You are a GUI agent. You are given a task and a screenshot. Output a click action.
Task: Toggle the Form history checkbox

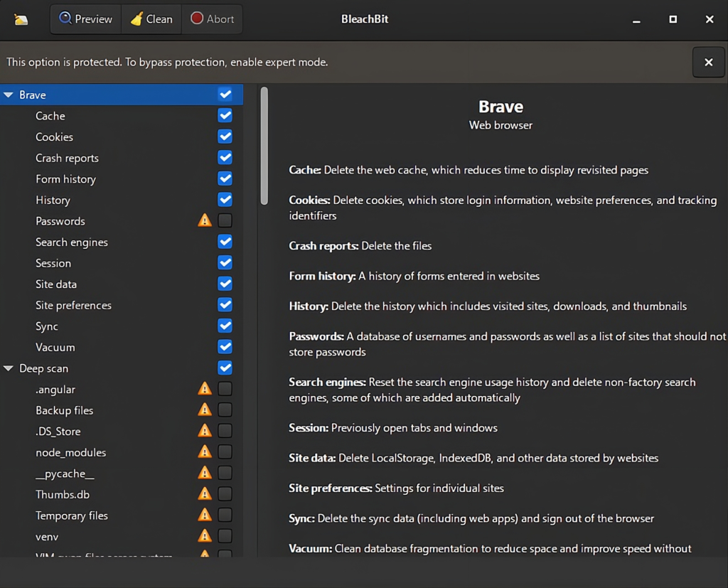tap(225, 178)
